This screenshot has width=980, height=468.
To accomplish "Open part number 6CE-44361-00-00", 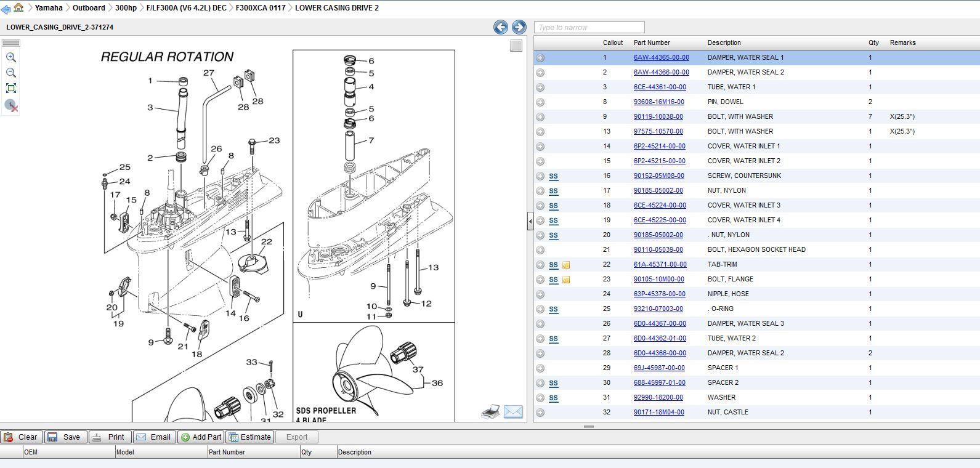I will 660,87.
